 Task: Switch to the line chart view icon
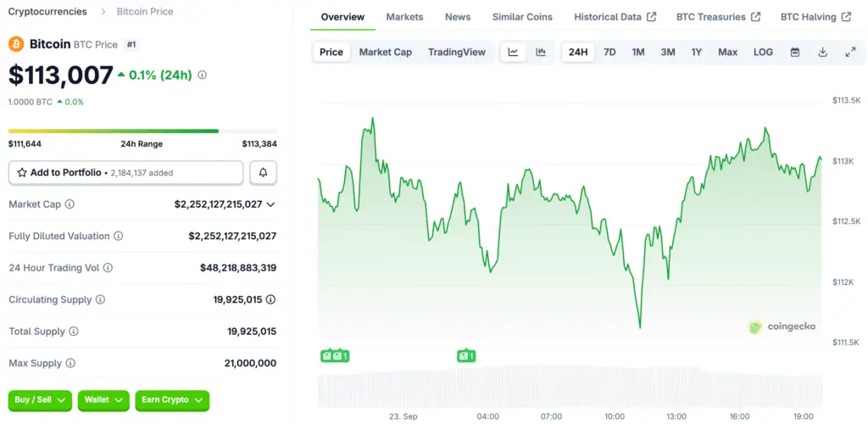click(513, 52)
